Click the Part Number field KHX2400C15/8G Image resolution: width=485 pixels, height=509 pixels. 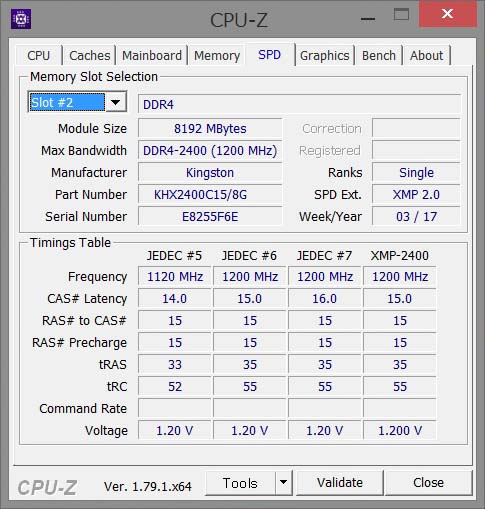point(210,194)
